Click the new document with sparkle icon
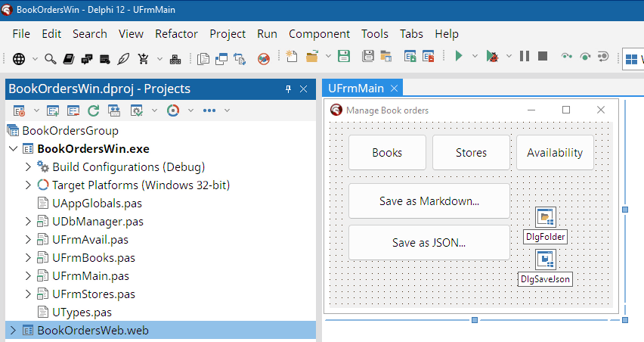The height and width of the screenshot is (342, 644). 291,56
